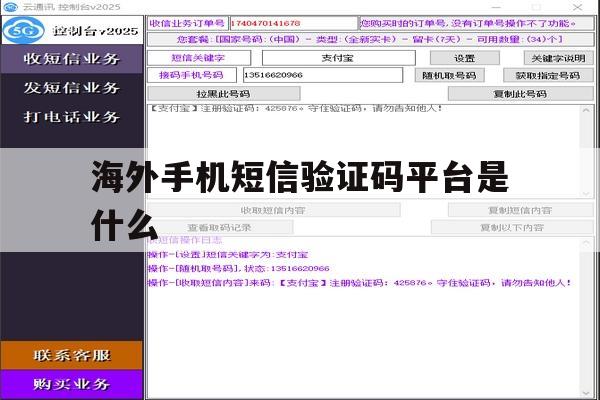Click the 5G cloud logo icon
The image size is (600, 400).
coord(24,30)
